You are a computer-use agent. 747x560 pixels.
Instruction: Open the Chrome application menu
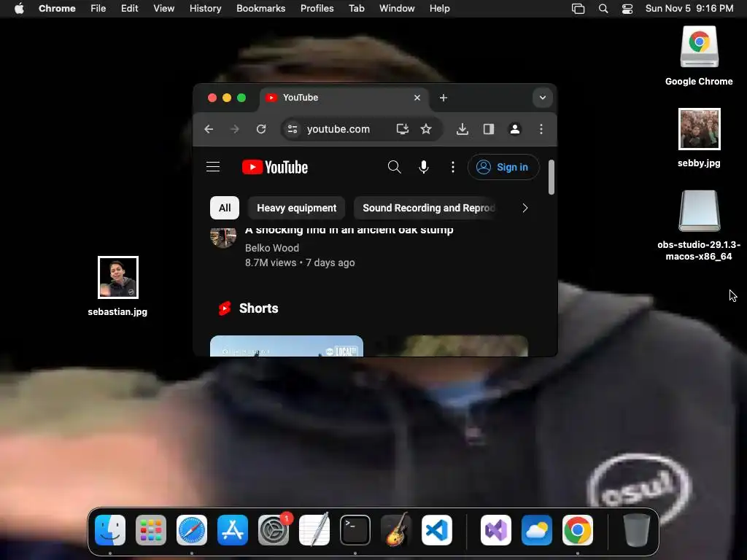coord(57,9)
